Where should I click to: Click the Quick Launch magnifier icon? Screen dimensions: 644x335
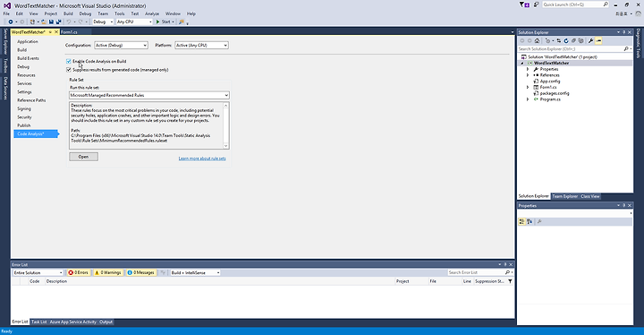(x=606, y=4)
